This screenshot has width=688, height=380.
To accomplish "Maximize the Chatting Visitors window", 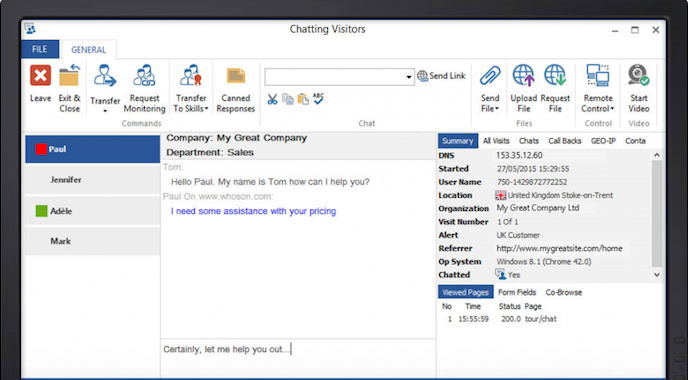I will (x=635, y=30).
